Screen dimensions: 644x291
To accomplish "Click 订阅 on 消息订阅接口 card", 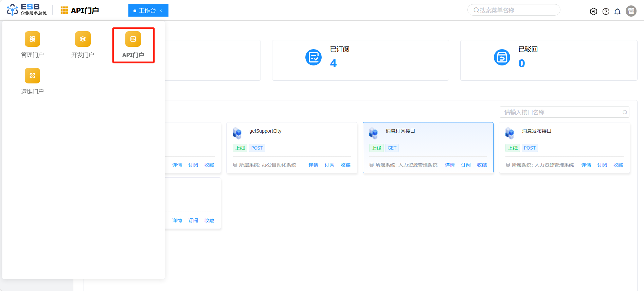I will click(x=466, y=165).
